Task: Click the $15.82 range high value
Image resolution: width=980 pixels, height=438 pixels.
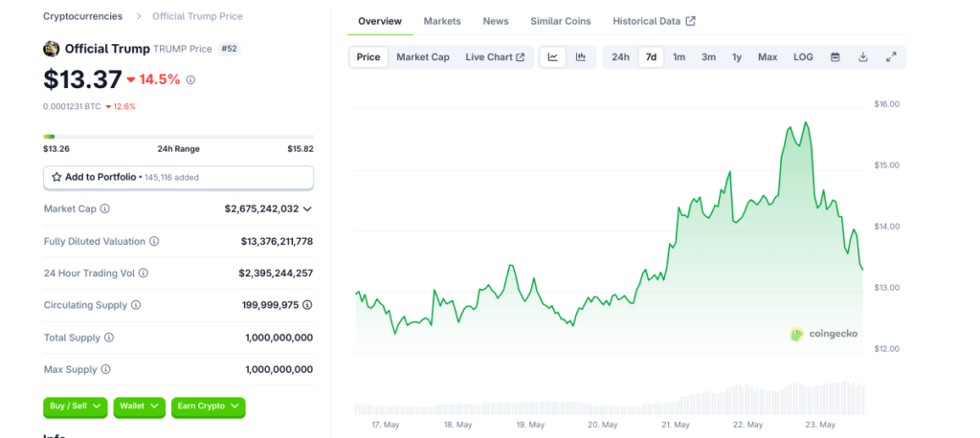Action: point(301,148)
